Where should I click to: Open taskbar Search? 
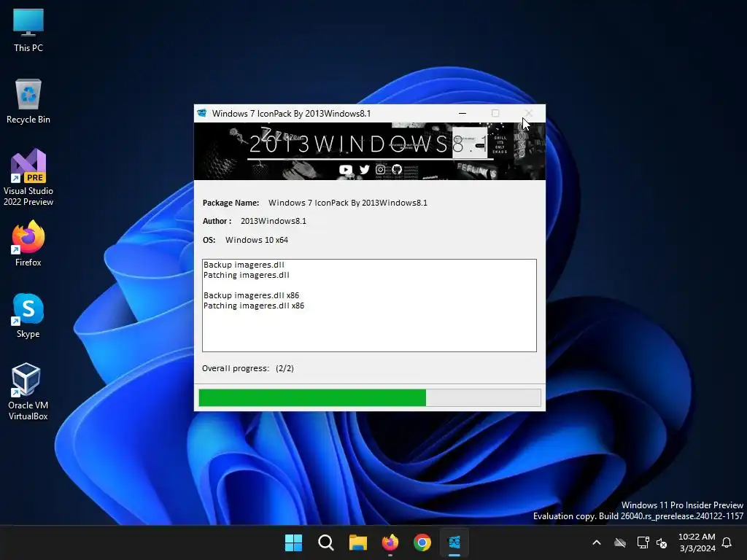(x=326, y=542)
